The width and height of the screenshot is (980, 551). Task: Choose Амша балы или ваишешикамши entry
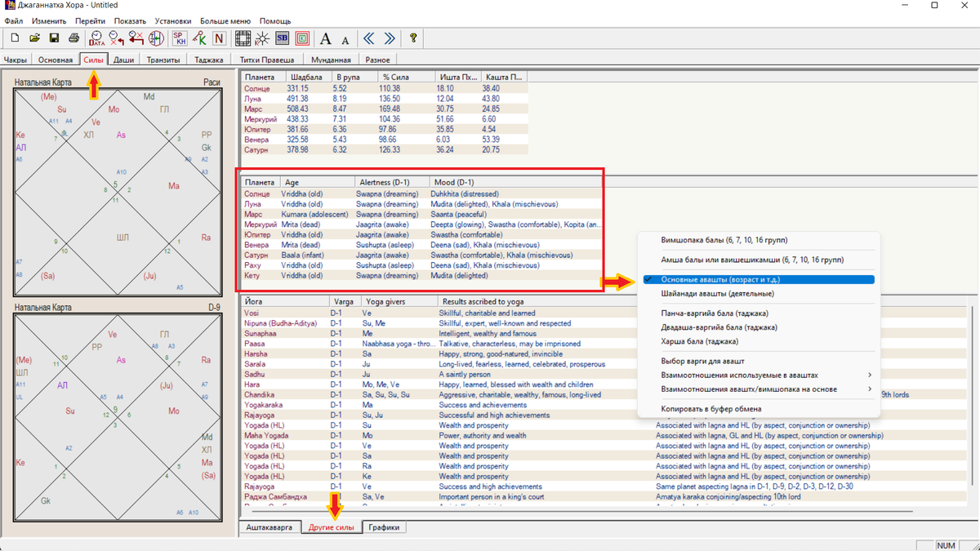(x=760, y=260)
